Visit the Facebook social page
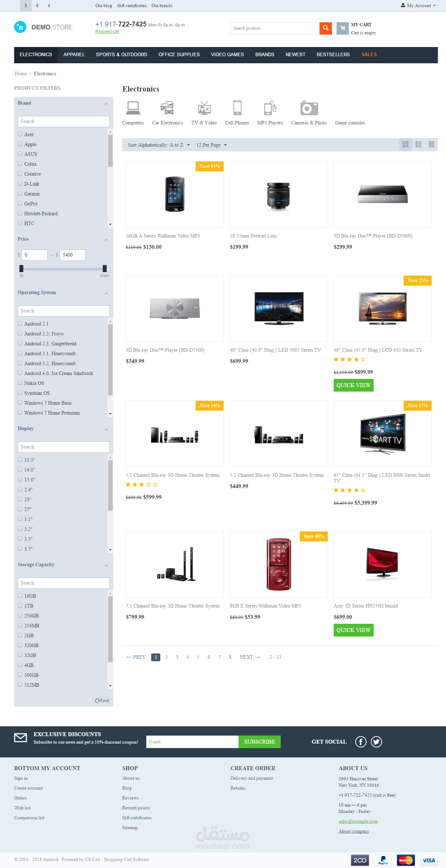 (361, 742)
